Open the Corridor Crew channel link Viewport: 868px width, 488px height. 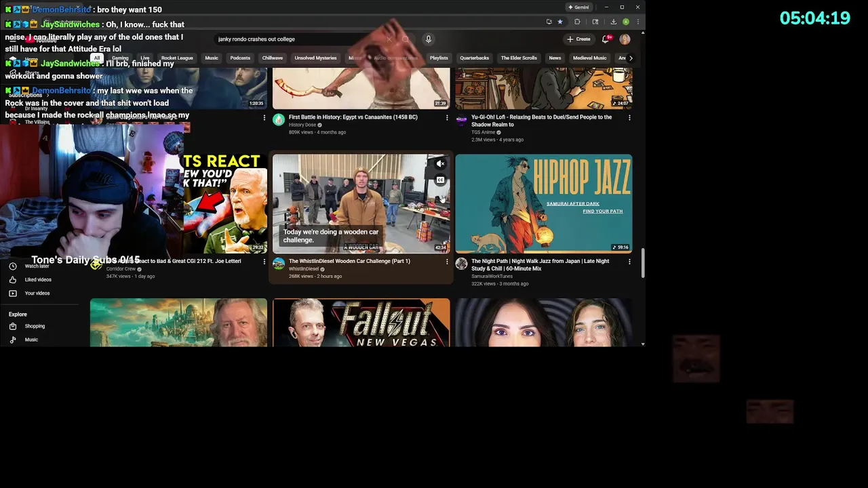tap(121, 269)
